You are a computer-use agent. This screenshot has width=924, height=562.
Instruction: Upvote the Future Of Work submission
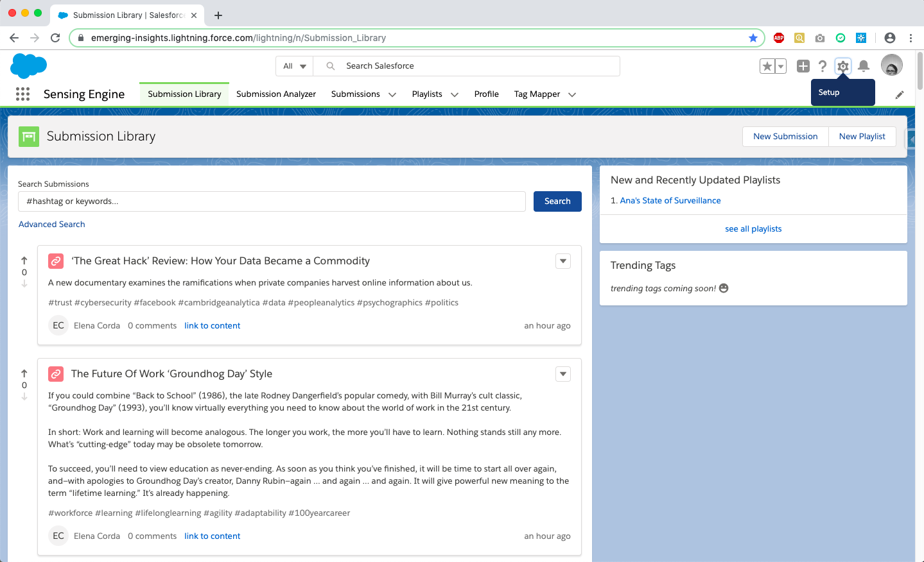tap(24, 373)
